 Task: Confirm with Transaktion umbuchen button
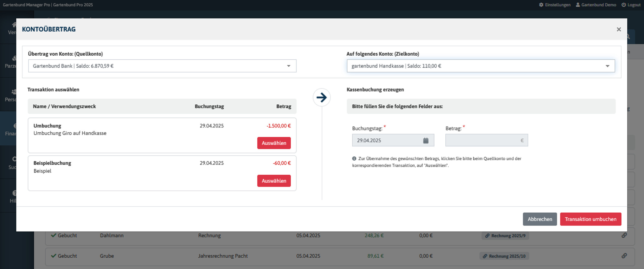click(x=590, y=219)
